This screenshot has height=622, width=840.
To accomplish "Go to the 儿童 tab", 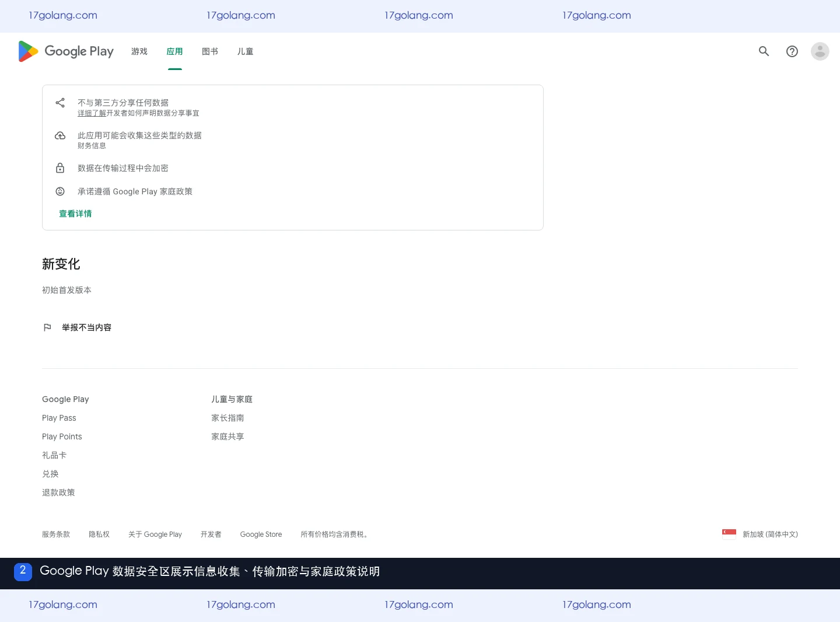I will (246, 51).
